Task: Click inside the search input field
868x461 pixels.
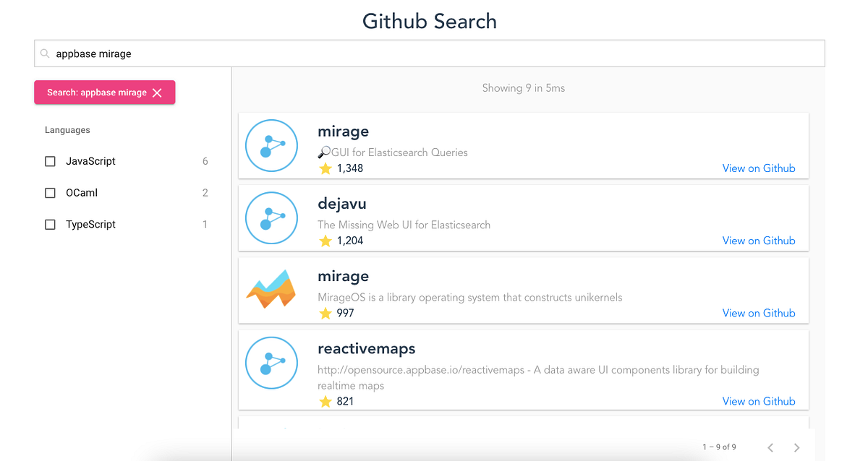Action: (x=289, y=53)
